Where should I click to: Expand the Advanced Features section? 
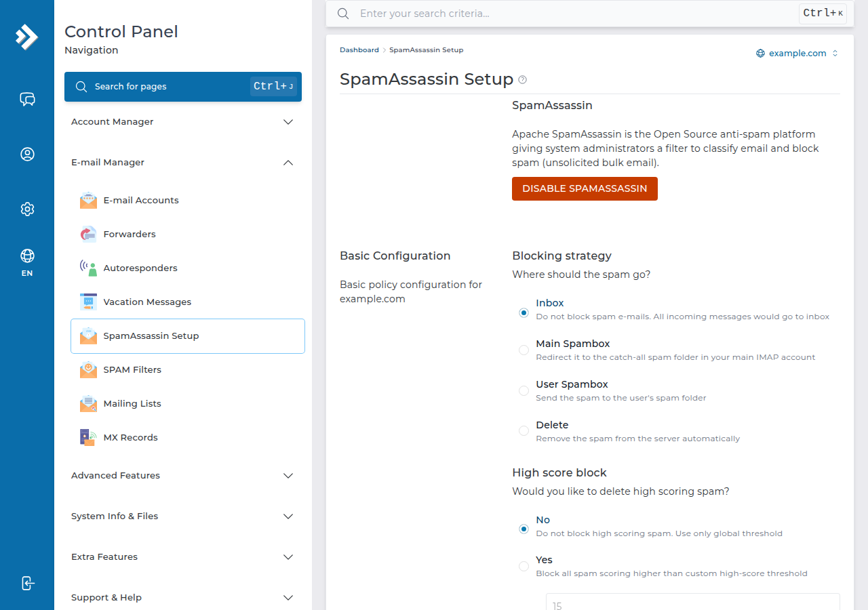(183, 476)
